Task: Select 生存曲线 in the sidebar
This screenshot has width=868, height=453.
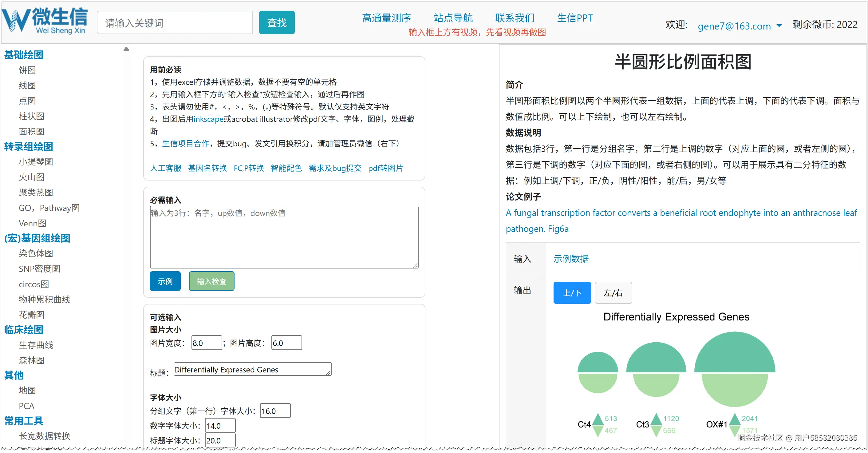Action: pyautogui.click(x=36, y=345)
